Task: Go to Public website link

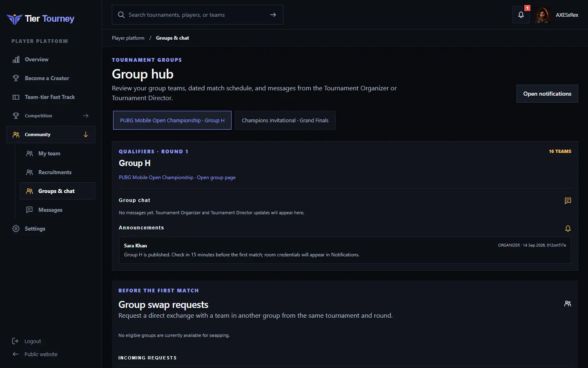Action: pos(41,354)
